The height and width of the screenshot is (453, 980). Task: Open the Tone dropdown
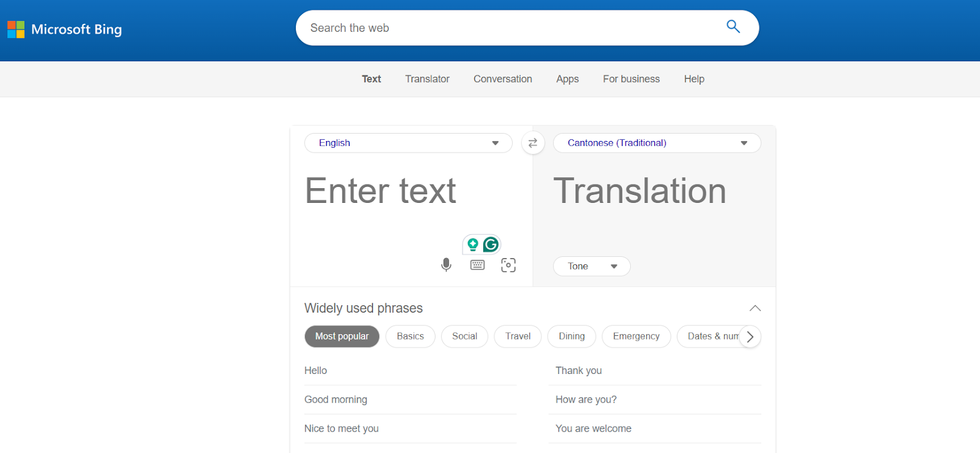point(592,266)
